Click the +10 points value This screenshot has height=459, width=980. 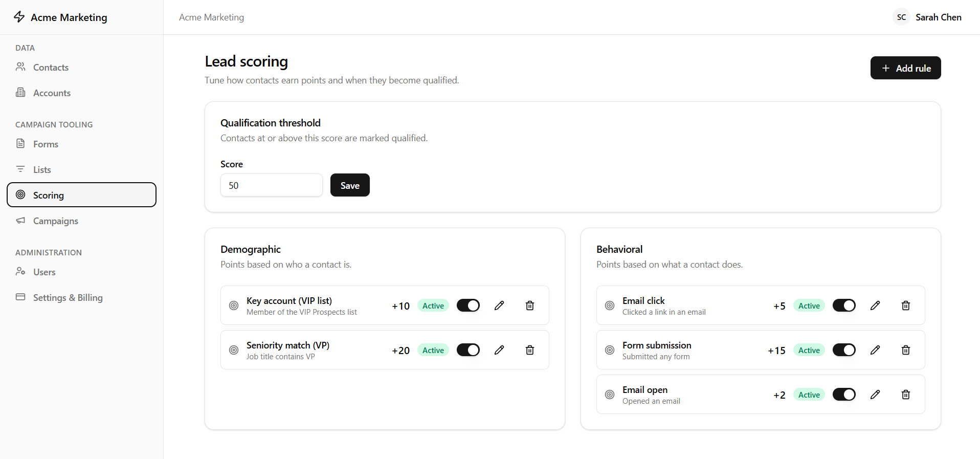coord(400,306)
